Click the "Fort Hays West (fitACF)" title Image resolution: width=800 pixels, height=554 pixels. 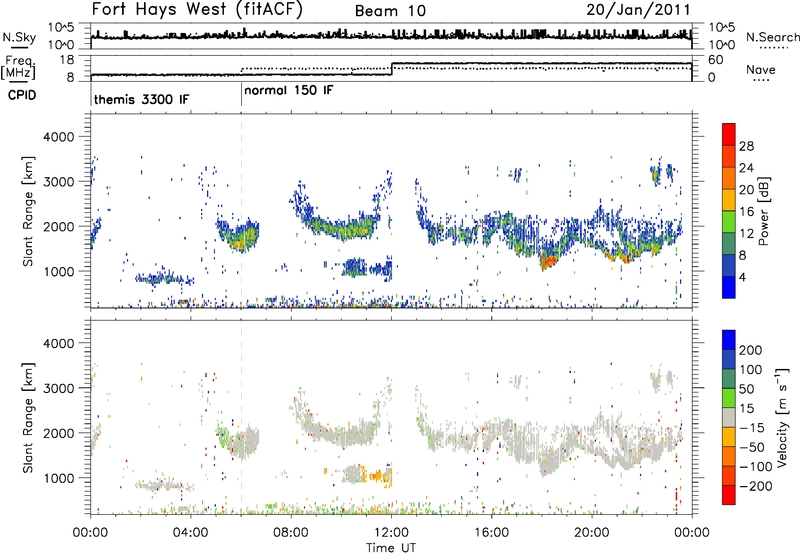pos(197,9)
